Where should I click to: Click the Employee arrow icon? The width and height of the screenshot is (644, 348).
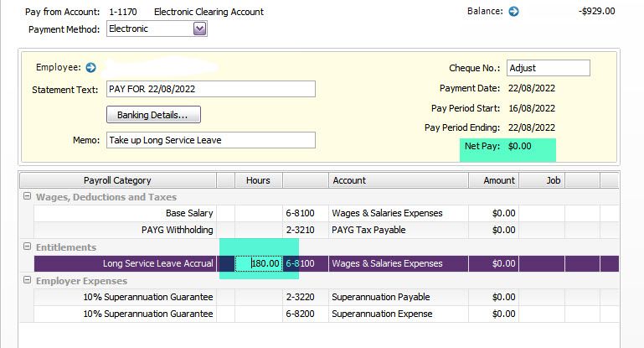(x=90, y=67)
